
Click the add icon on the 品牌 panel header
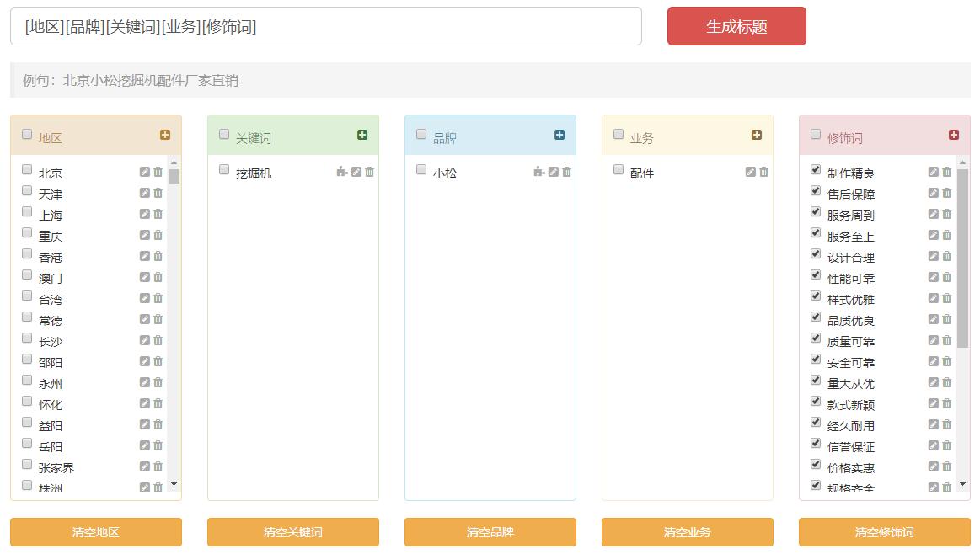point(560,134)
